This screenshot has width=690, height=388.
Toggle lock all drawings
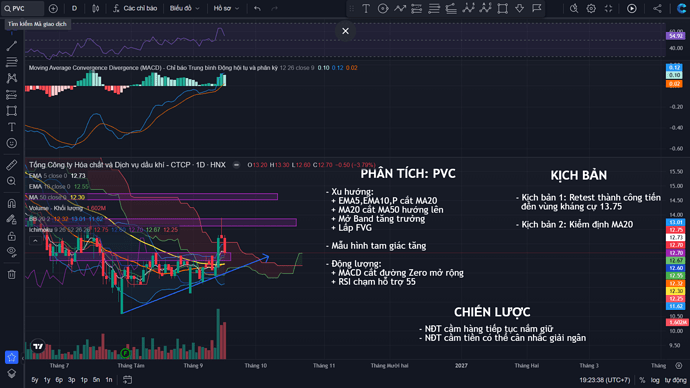(x=12, y=236)
